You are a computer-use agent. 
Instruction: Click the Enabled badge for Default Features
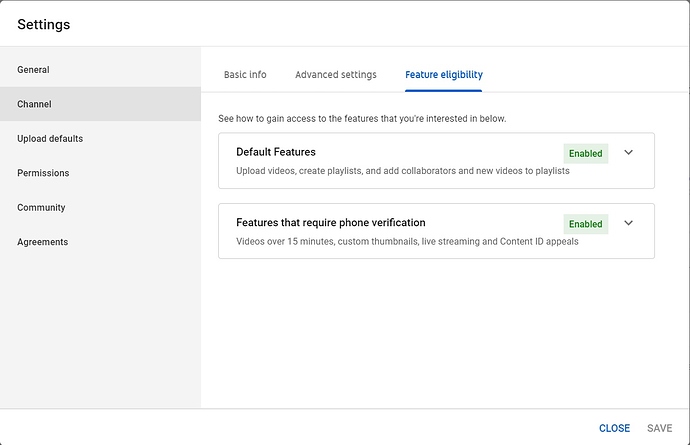pyautogui.click(x=585, y=154)
